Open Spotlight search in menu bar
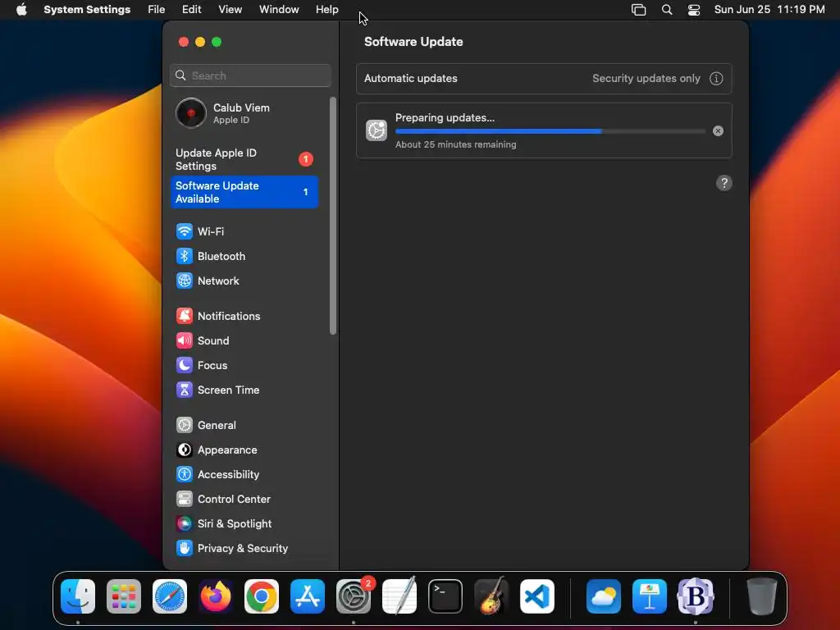This screenshot has height=630, width=840. 667,10
